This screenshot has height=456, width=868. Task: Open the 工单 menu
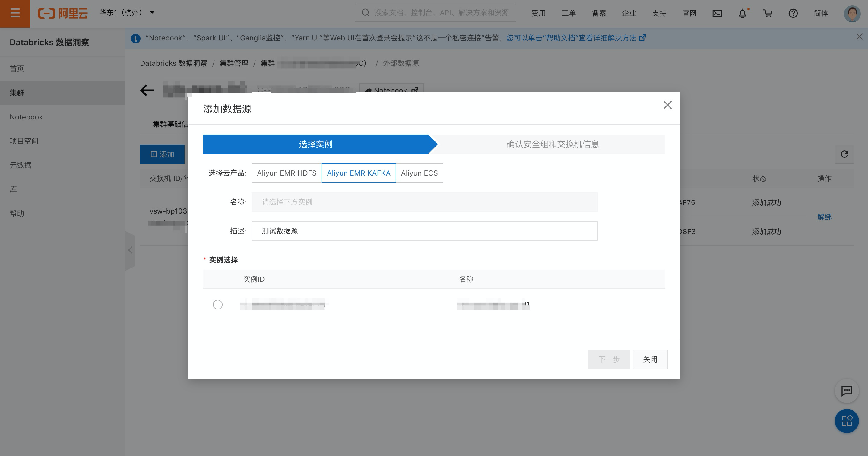[x=569, y=13]
